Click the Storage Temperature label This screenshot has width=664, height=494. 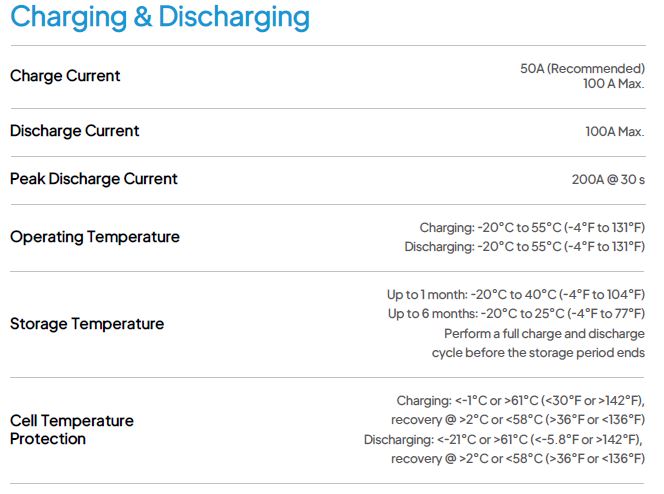pos(87,324)
